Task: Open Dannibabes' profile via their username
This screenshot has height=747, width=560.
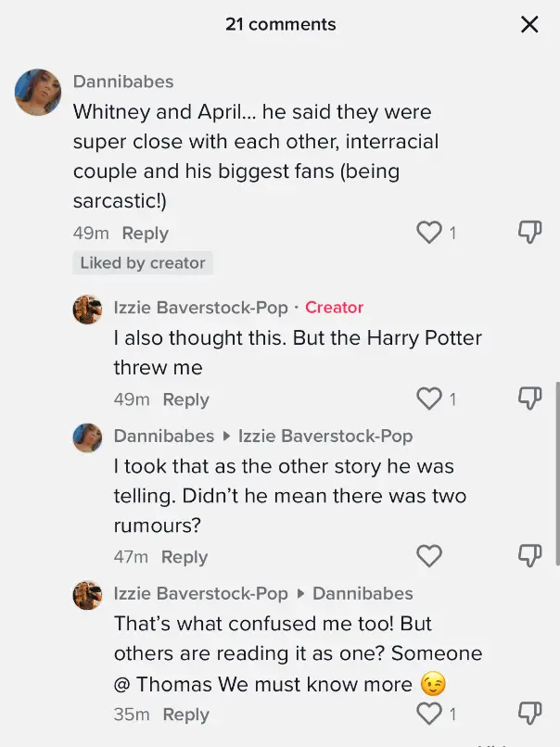Action: click(122, 82)
